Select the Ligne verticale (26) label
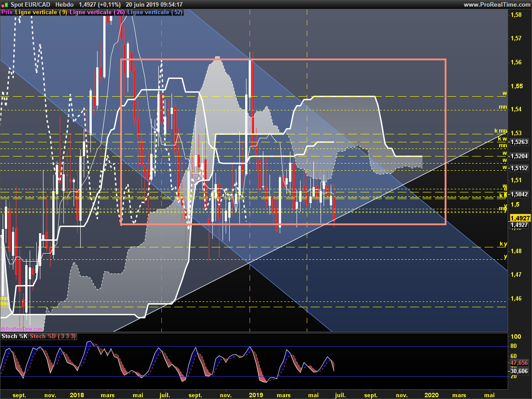Screen dimensions: 532x399 pos(98,12)
